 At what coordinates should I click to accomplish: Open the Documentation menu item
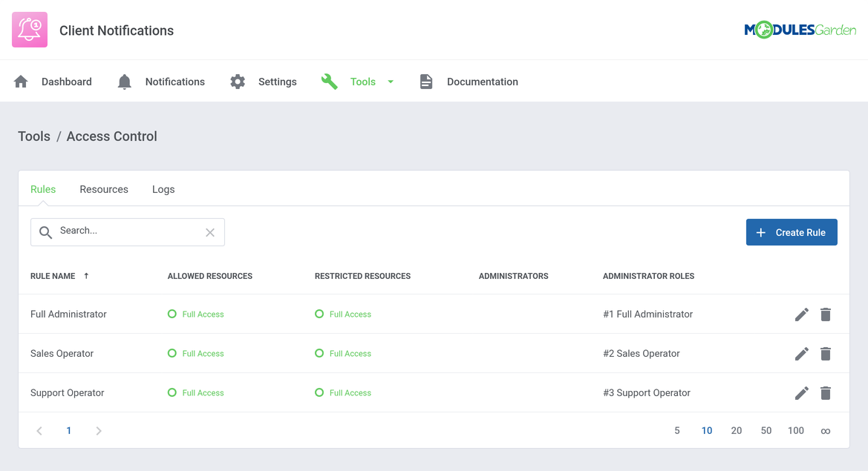pos(482,82)
